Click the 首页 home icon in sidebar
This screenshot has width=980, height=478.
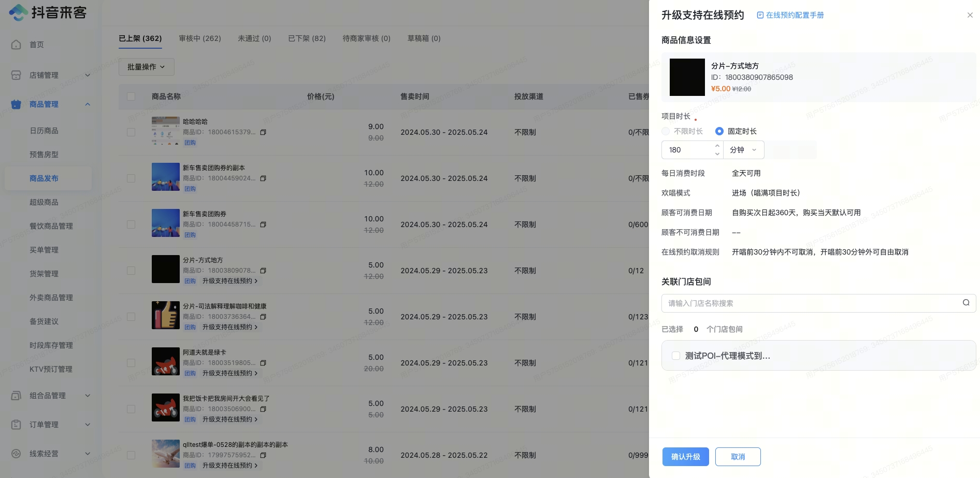(x=16, y=45)
